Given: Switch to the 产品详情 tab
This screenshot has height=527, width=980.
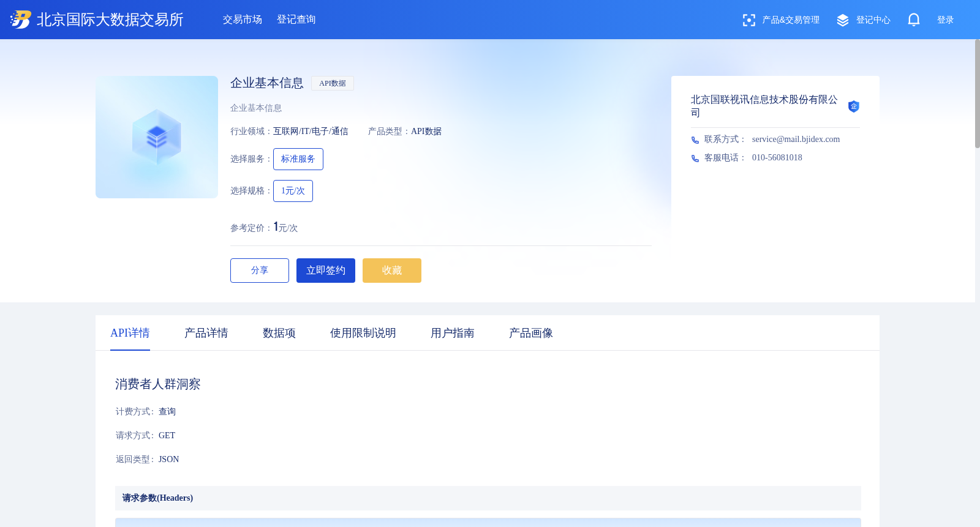Looking at the screenshot, I should (206, 333).
